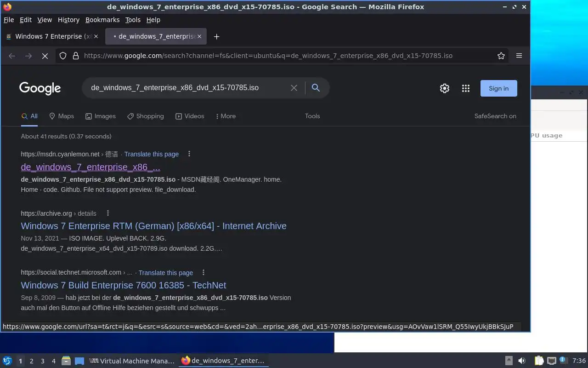Switch to workspace 1 in taskbar

[20, 361]
